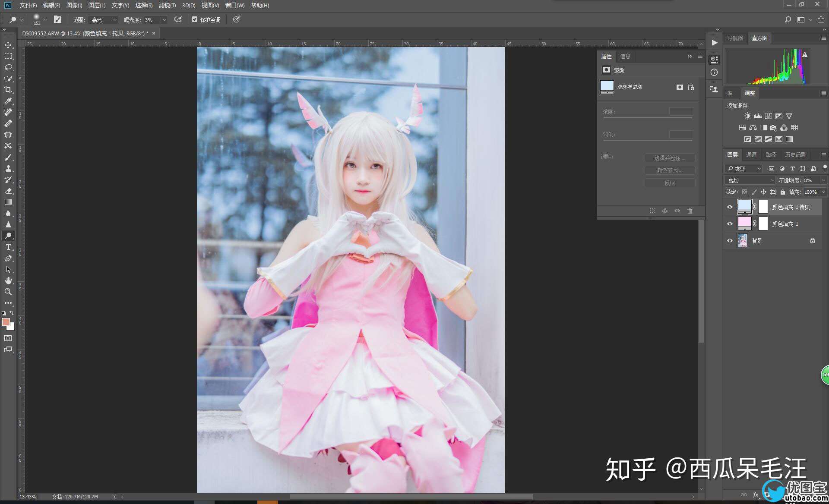Select the Eyedropper tool
The image size is (829, 504).
tap(8, 101)
